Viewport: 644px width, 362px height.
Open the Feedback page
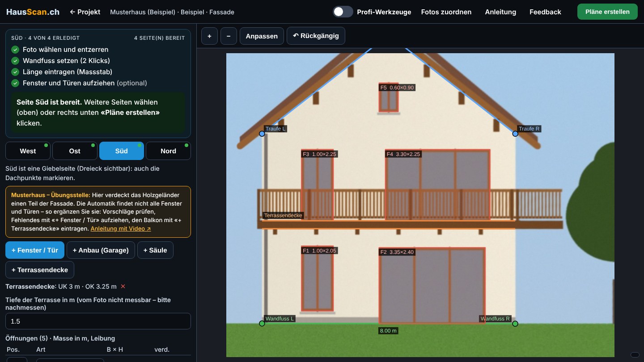545,12
